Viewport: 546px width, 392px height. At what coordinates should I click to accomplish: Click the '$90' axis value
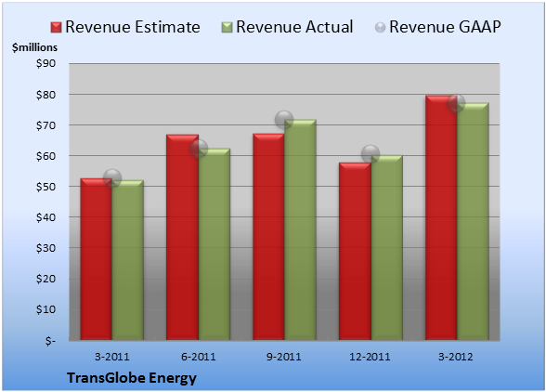[45, 64]
